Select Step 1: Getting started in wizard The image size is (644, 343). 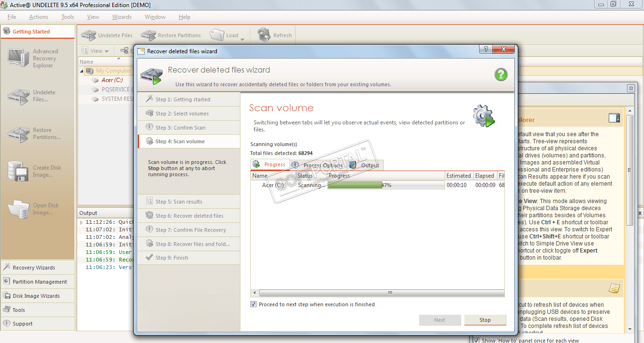(x=189, y=99)
